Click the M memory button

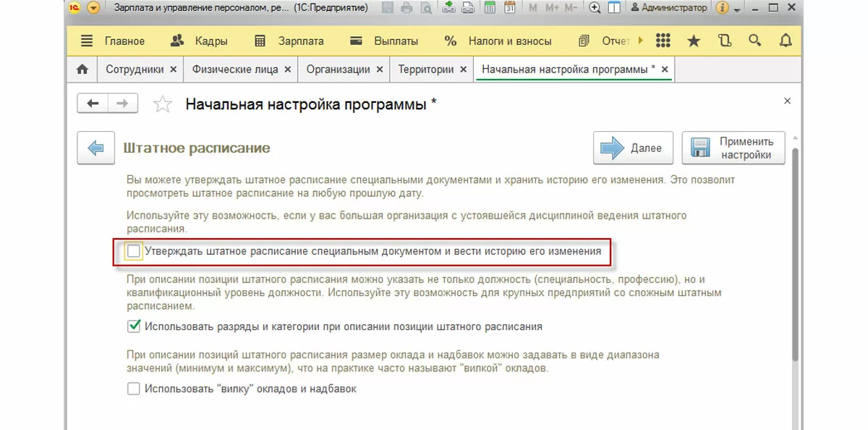click(x=533, y=8)
